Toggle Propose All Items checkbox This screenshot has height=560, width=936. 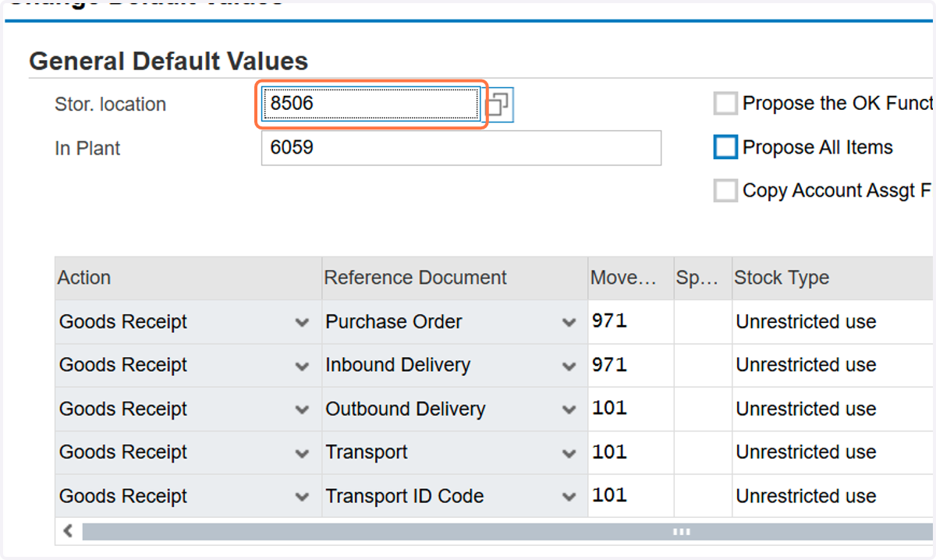725,147
